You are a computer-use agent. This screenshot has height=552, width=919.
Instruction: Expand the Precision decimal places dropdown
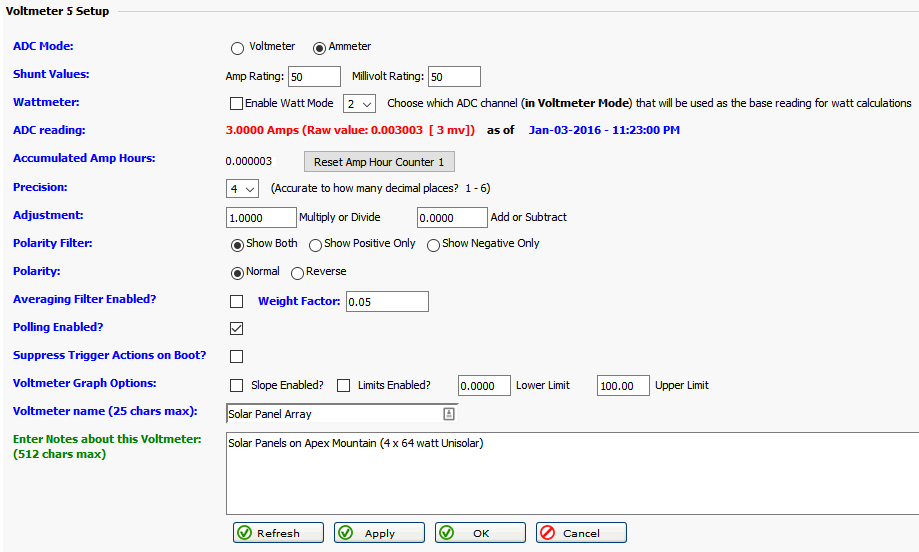pos(243,188)
